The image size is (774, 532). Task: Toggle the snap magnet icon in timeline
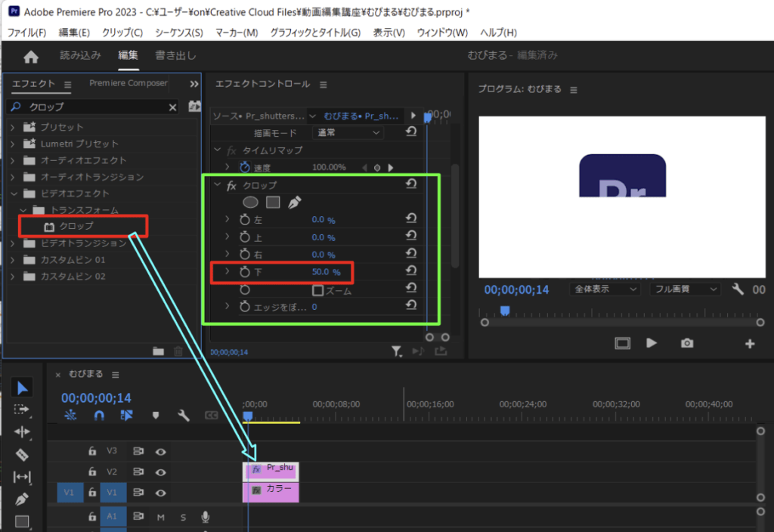[x=98, y=415]
